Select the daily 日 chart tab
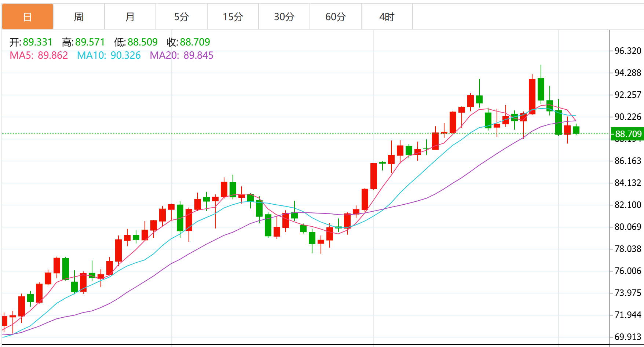The height and width of the screenshot is (347, 644). coord(28,17)
